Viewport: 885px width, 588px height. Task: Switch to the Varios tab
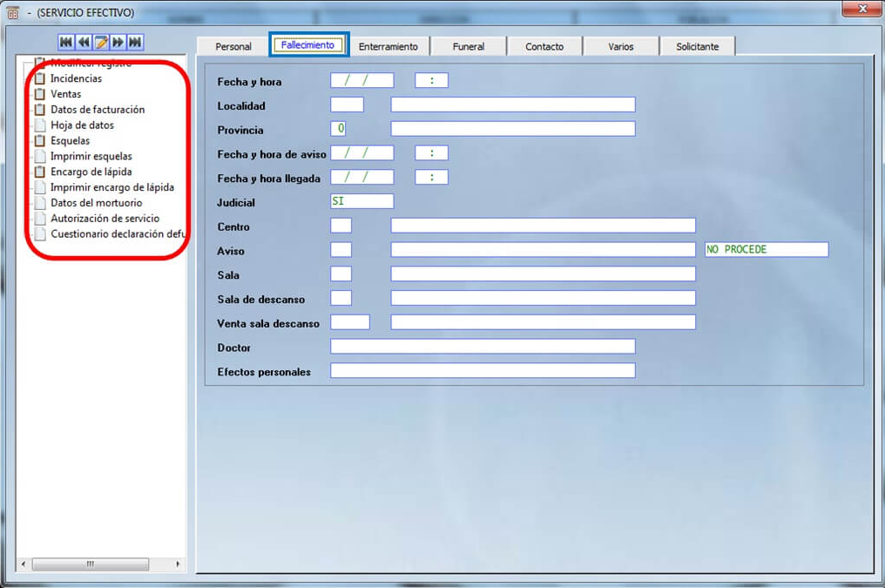pos(621,47)
